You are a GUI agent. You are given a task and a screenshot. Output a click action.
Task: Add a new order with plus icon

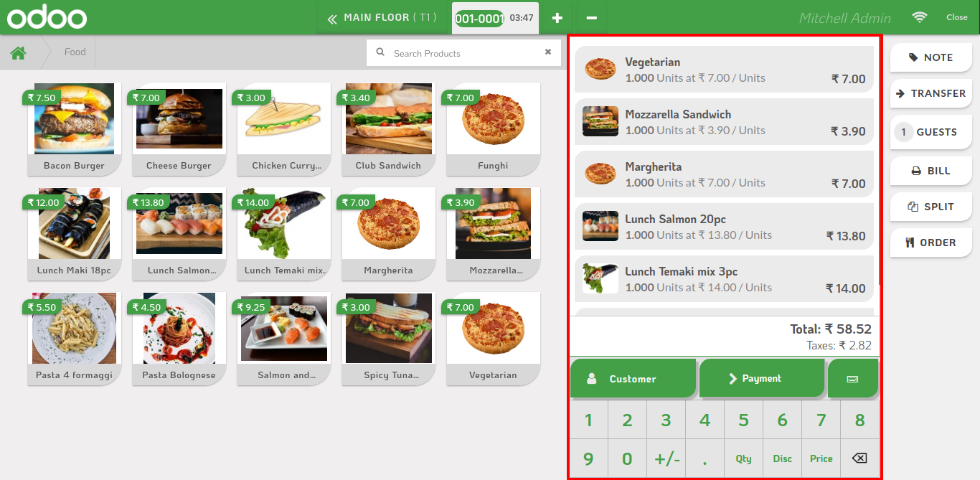point(557,18)
